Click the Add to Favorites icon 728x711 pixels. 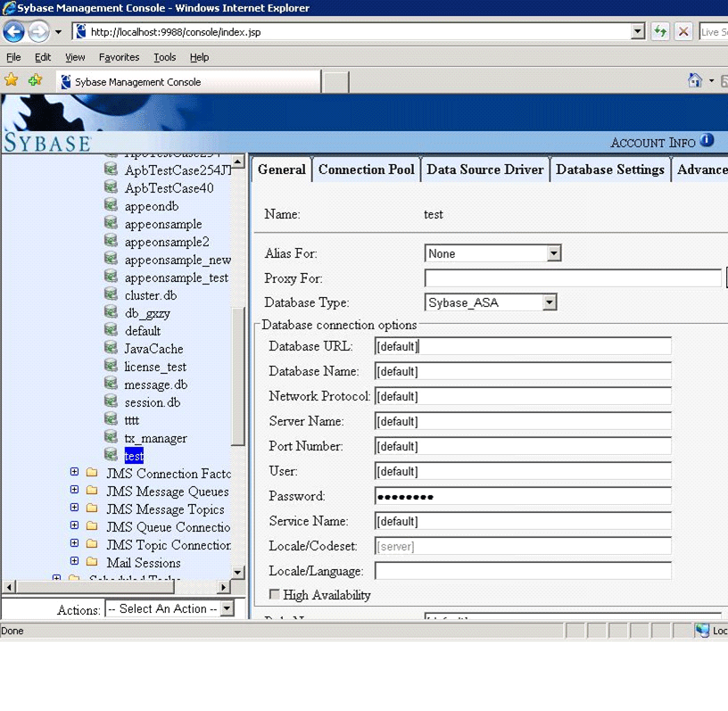(35, 80)
